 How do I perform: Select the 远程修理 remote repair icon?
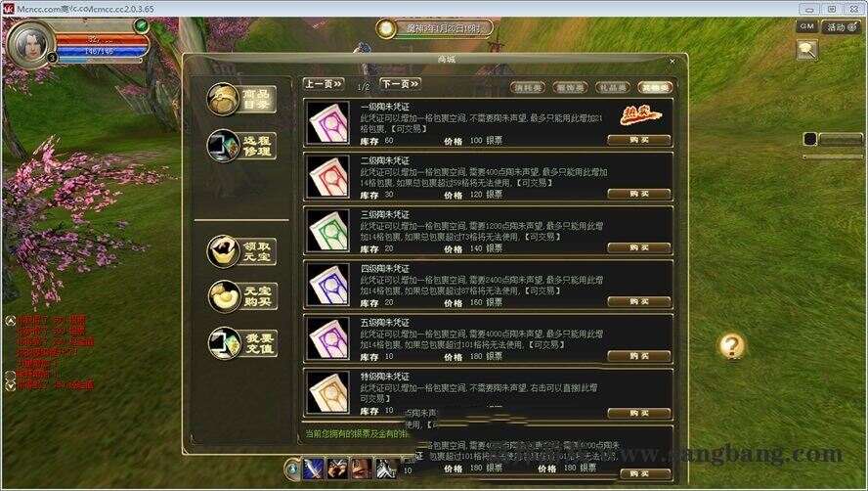point(241,146)
